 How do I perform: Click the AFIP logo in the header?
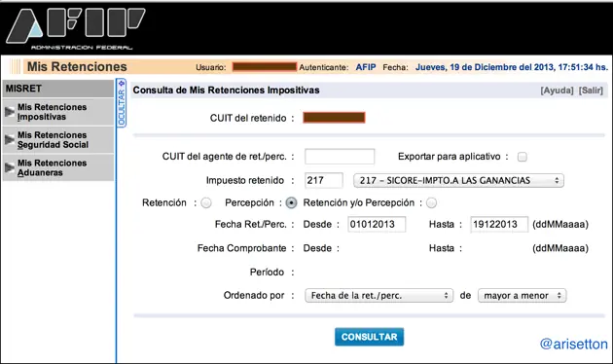click(76, 28)
